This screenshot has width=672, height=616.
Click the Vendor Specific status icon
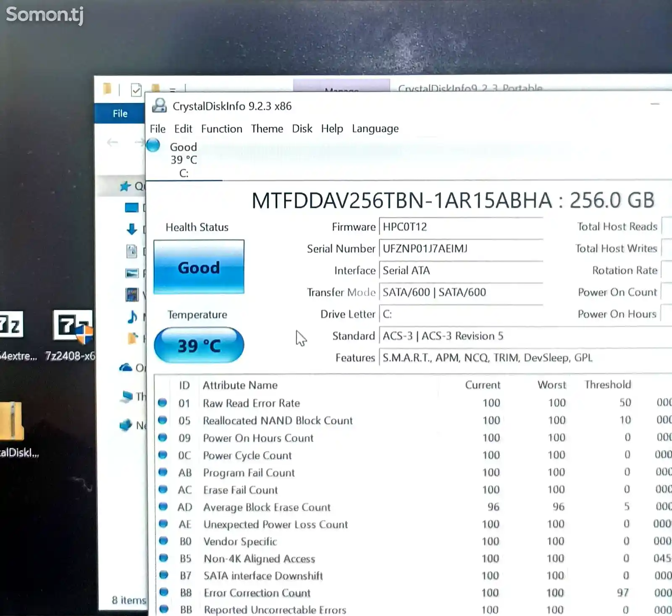(163, 541)
